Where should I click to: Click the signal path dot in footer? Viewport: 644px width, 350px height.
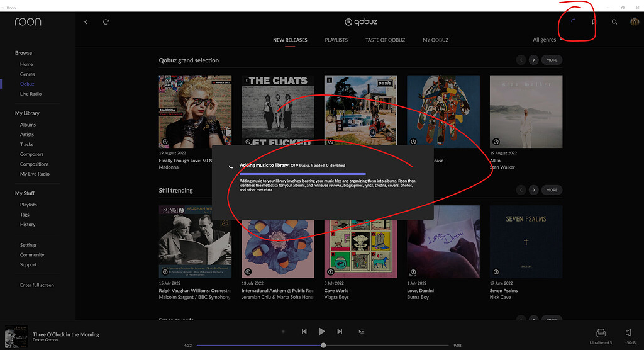point(283,332)
